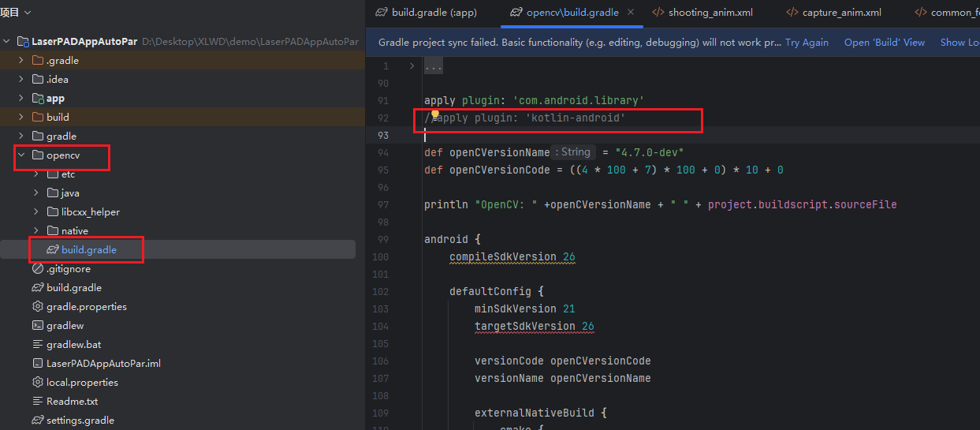Click minSdkVersion on line 103
Viewport: 980px width, 430px height.
point(516,308)
